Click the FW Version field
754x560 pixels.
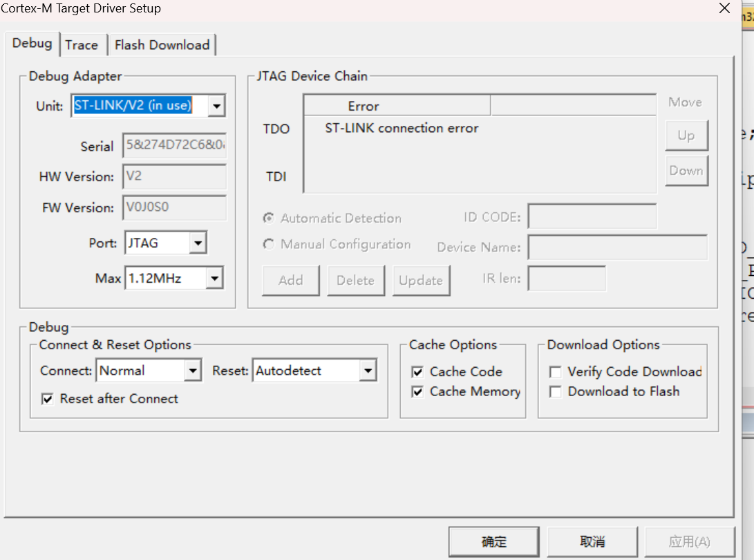pos(175,207)
